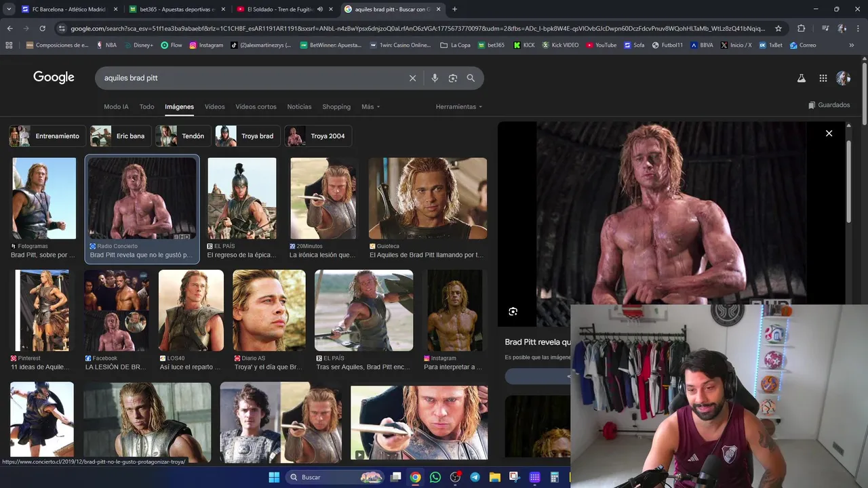Click the aquiles brad pitt search field
The width and height of the screenshot is (868, 488).
tap(251, 78)
